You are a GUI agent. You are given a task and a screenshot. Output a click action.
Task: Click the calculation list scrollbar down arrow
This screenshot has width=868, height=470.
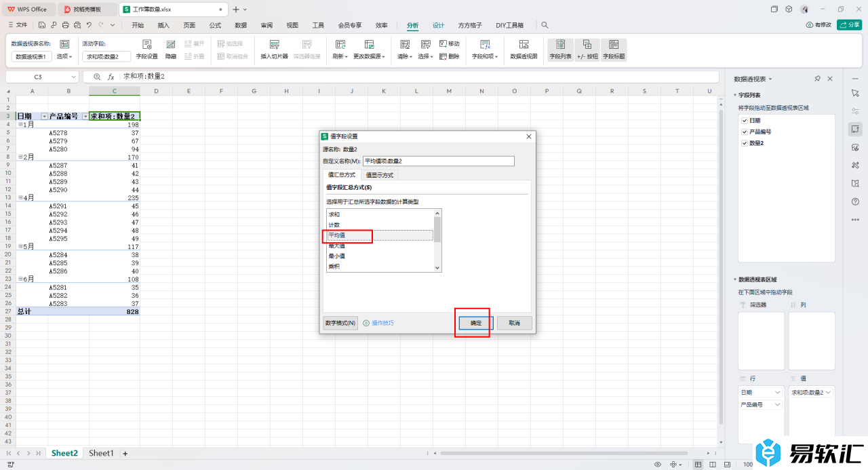(438, 268)
